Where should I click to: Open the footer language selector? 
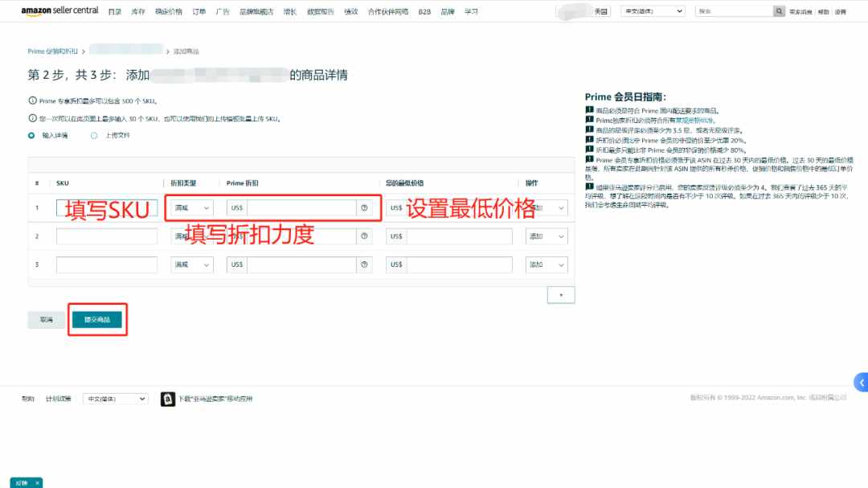click(x=116, y=399)
